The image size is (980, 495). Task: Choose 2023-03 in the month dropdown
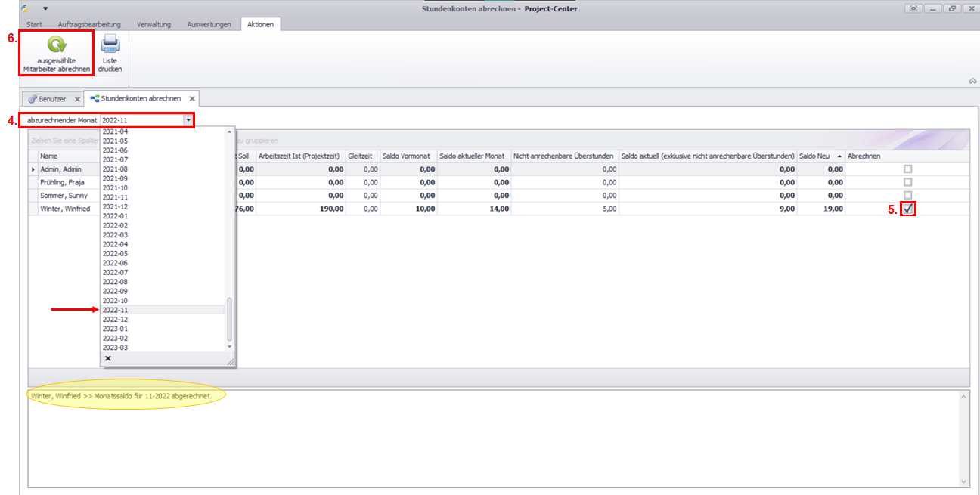pyautogui.click(x=115, y=348)
